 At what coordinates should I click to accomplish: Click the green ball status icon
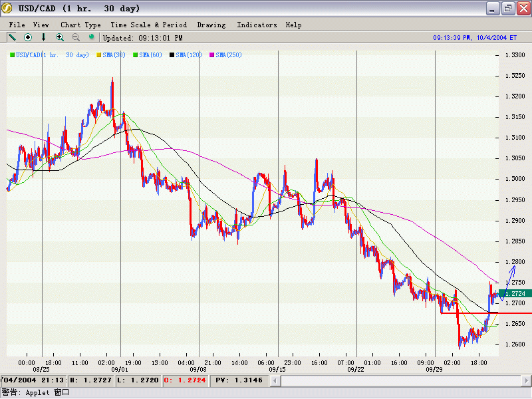pyautogui.click(x=92, y=37)
